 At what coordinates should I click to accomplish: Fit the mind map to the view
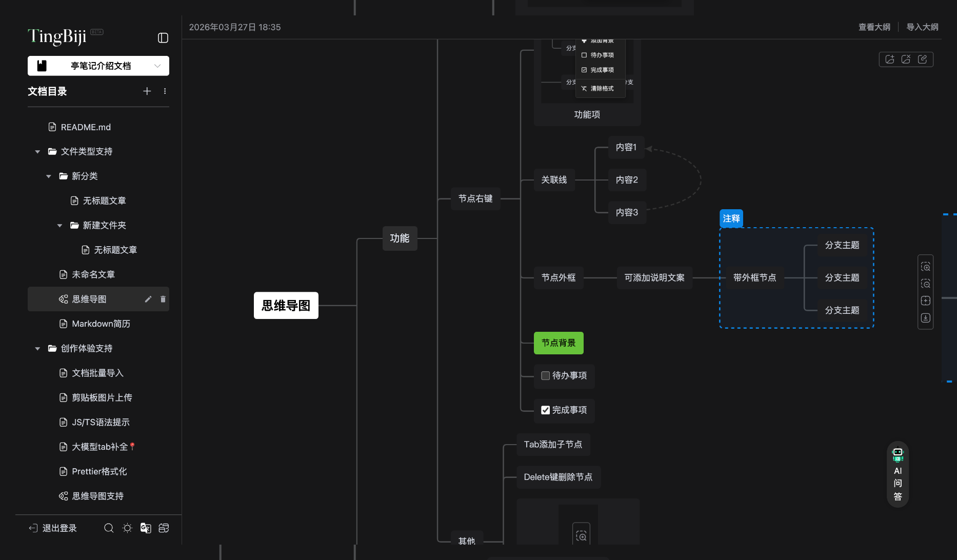(x=926, y=301)
